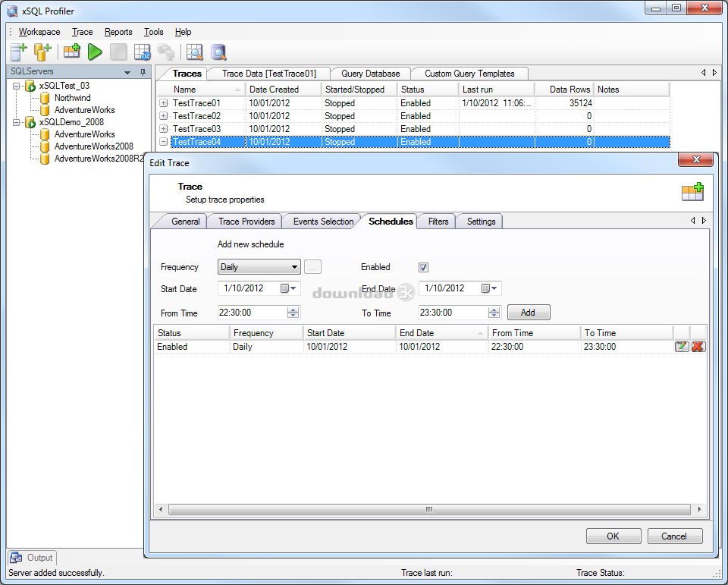This screenshot has width=728, height=585.
Task: Click the ellipsis button next to Frequency
Action: point(312,267)
